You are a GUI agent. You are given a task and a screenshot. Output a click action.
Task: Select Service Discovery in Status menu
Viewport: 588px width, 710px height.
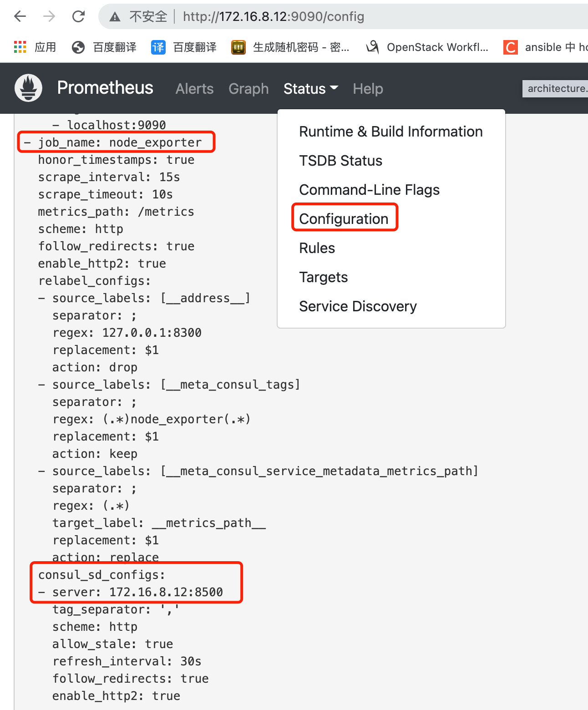coord(391,306)
